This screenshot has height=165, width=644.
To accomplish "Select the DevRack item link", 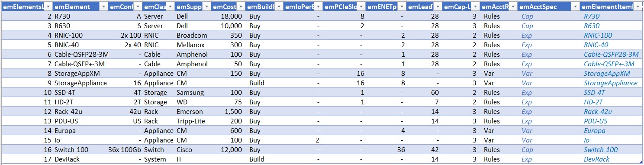I will tap(596, 159).
